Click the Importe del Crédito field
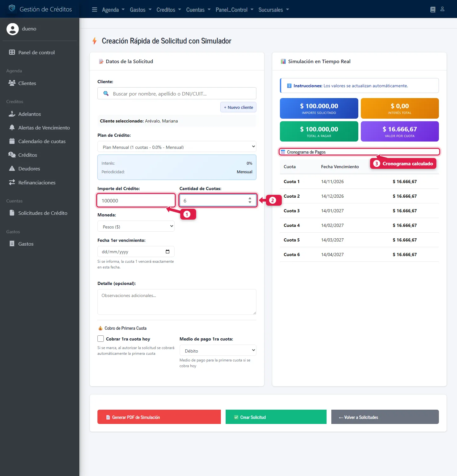Screen dimensions: 457x476 pyautogui.click(x=136, y=201)
